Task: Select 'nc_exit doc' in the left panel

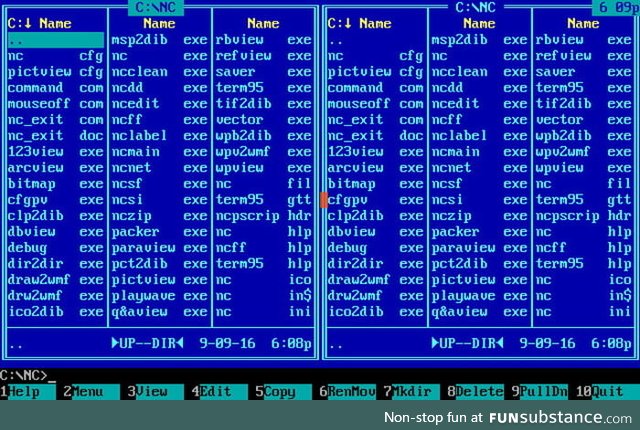Action: (x=56, y=136)
